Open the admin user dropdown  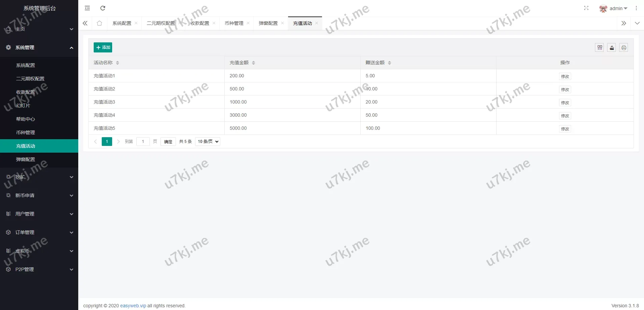tap(613, 8)
